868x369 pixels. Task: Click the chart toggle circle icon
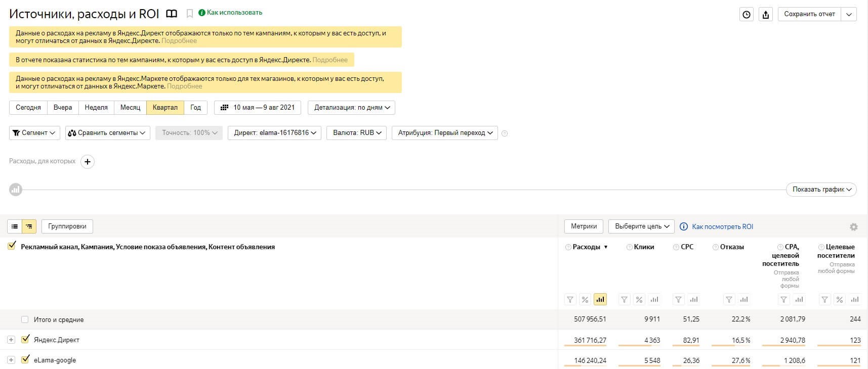(16, 190)
